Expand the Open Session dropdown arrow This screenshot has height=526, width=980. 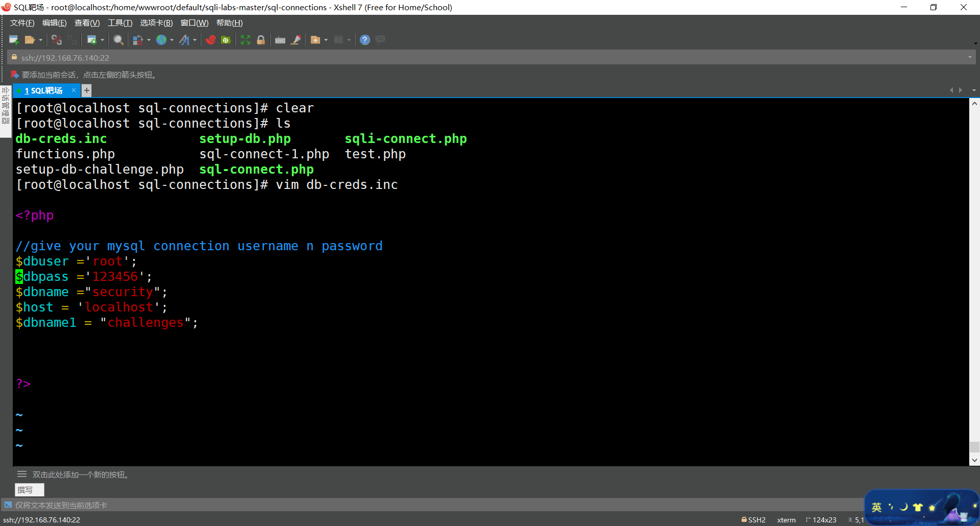click(x=41, y=40)
